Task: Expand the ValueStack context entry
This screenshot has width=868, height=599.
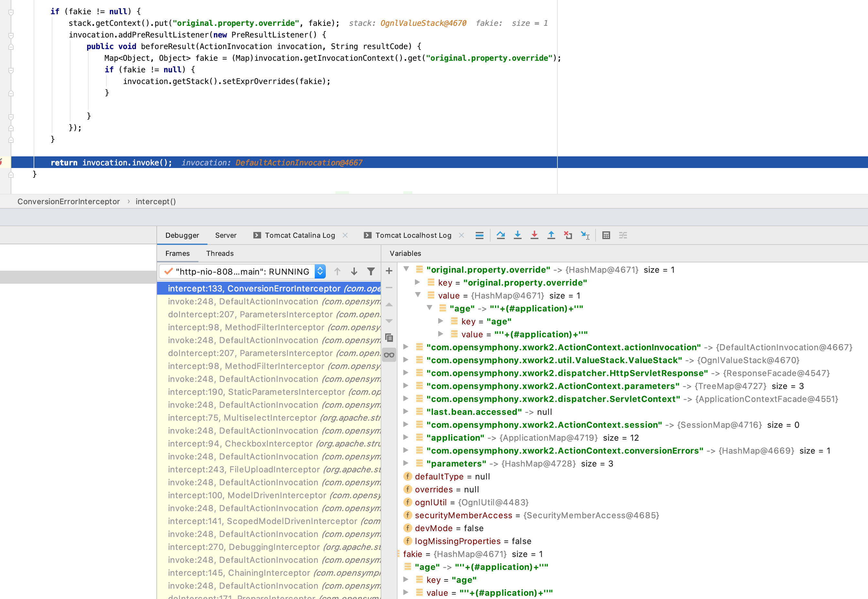Action: click(x=406, y=360)
